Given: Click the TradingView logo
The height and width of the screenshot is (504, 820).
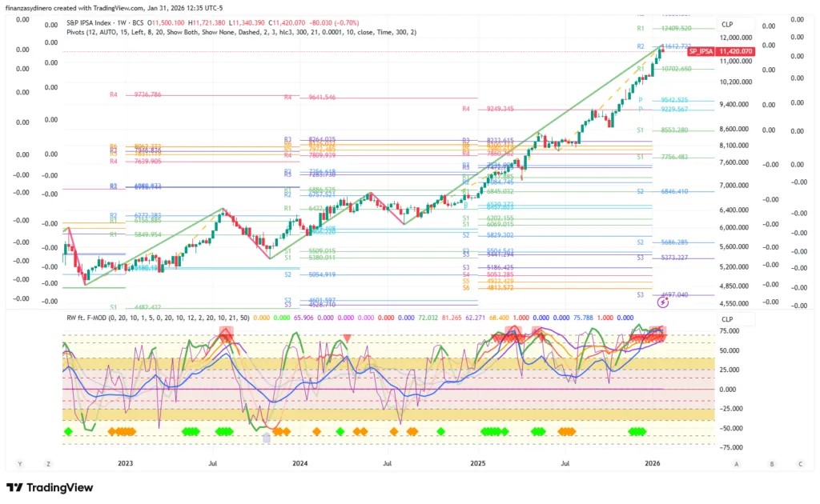Looking at the screenshot, I should (x=50, y=487).
